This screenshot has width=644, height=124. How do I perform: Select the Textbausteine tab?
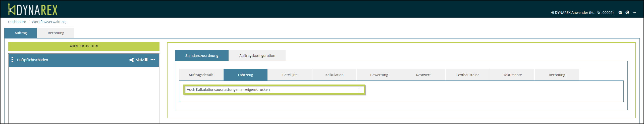[468, 75]
